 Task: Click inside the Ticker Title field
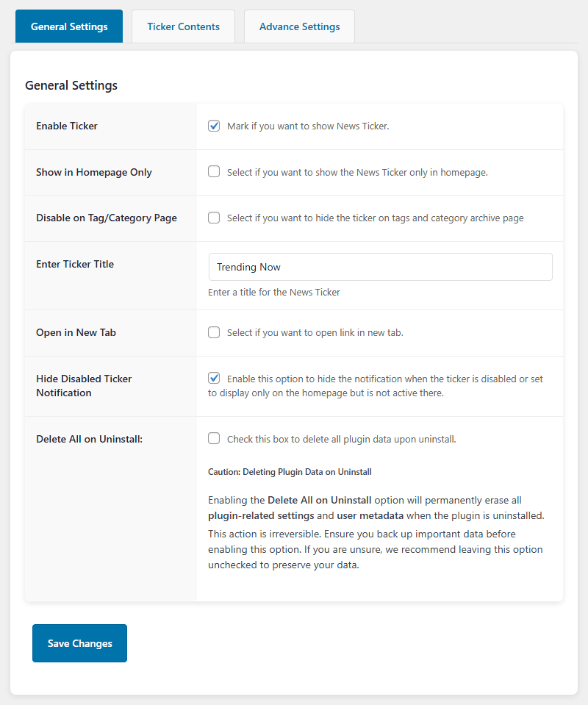tap(380, 267)
